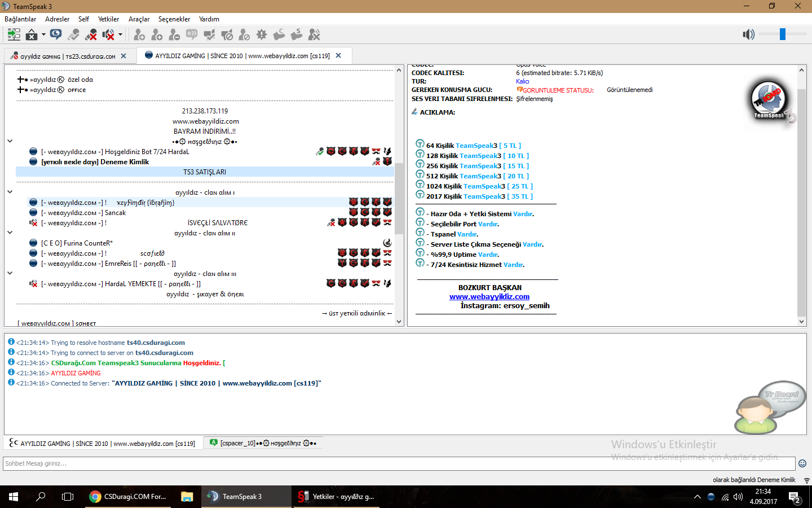Viewport: 812px width, 508px height.
Task: Select the TS3 SATIŞLARI channel
Action: click(205, 172)
